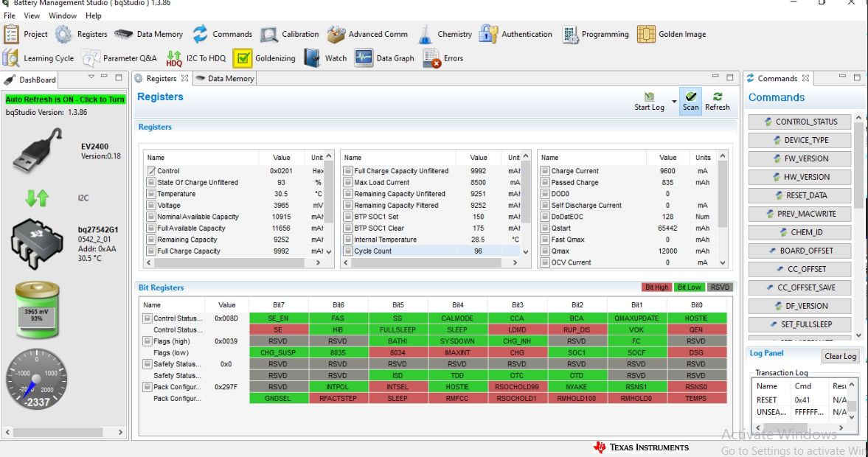Open the Authentication lock icon

(487, 35)
